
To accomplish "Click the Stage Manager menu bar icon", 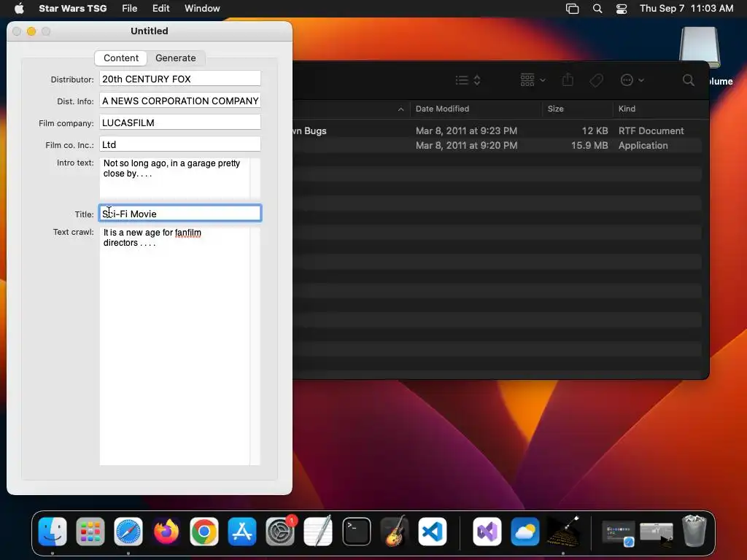I will pyautogui.click(x=572, y=9).
